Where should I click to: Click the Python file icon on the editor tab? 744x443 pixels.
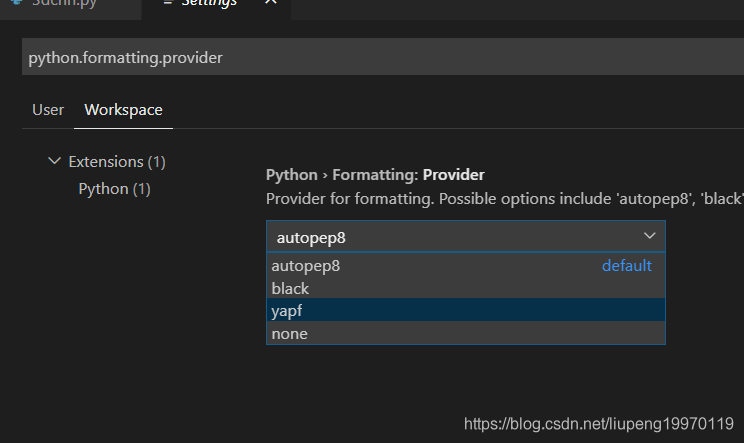click(14, 3)
